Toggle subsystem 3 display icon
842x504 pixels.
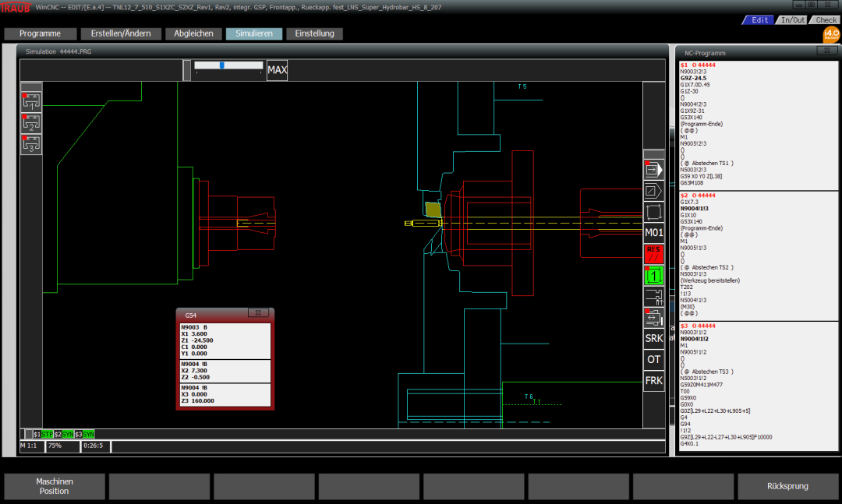[31, 144]
